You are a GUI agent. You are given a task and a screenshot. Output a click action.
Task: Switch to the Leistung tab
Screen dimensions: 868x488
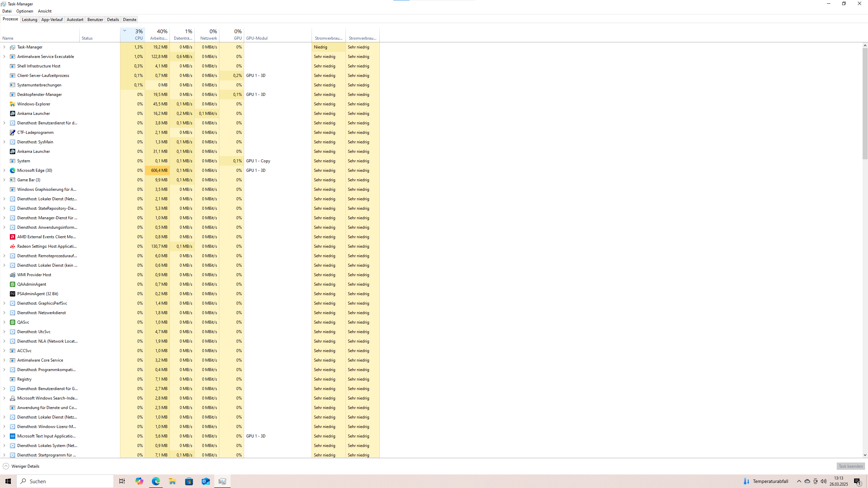coord(29,20)
